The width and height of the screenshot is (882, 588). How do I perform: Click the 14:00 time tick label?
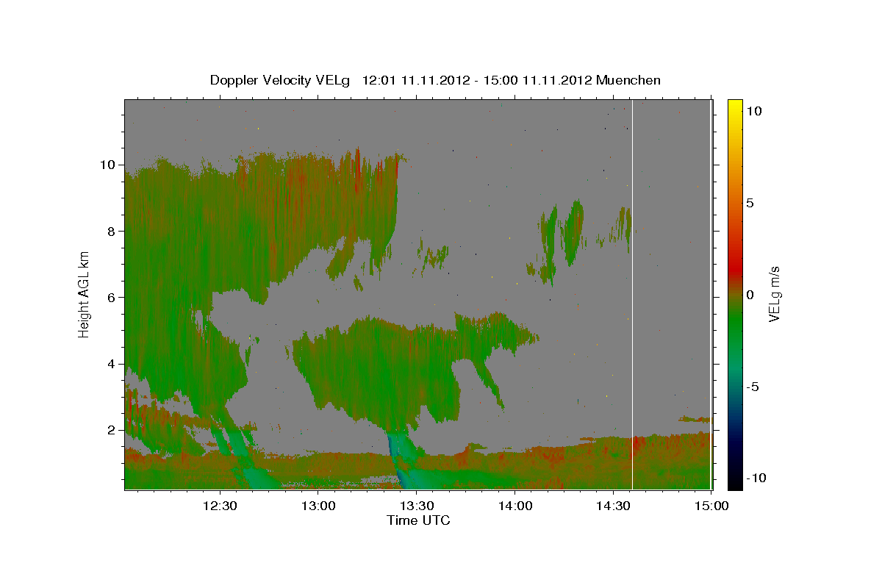[514, 506]
